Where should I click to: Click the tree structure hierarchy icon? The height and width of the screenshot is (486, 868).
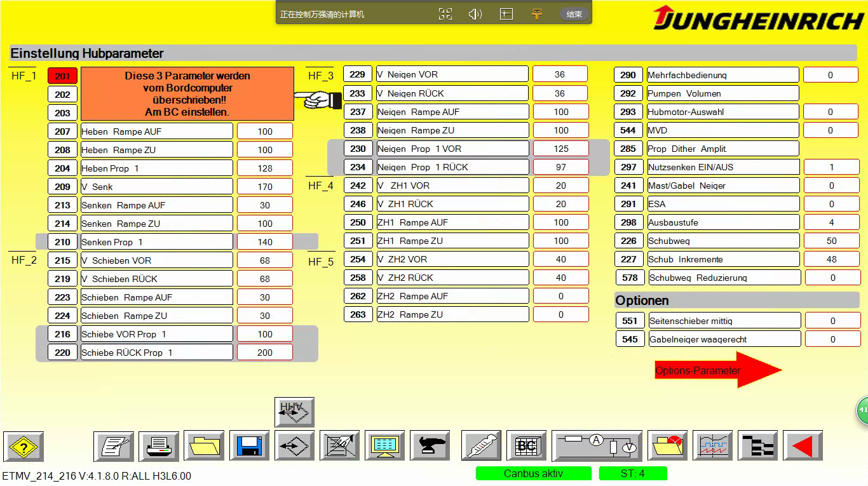(757, 446)
